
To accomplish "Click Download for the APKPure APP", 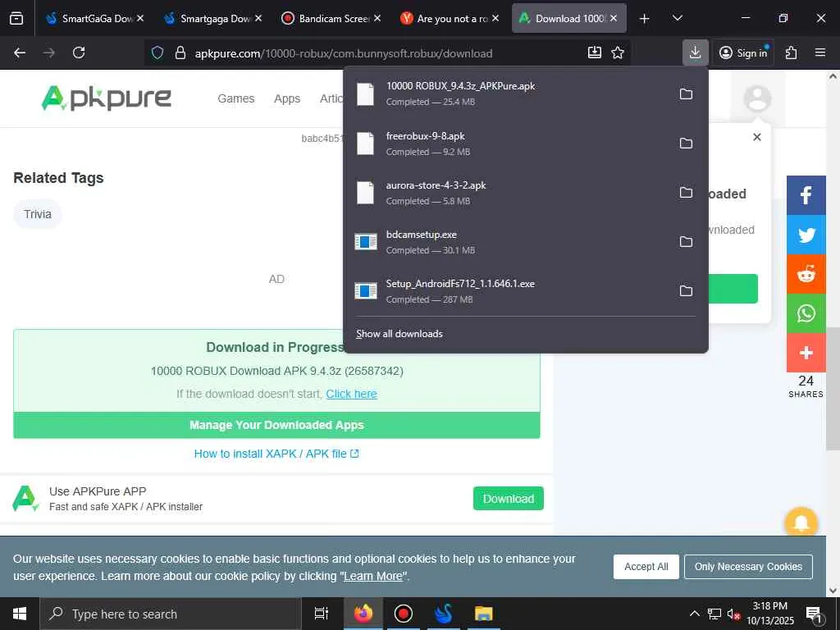I will click(x=509, y=499).
